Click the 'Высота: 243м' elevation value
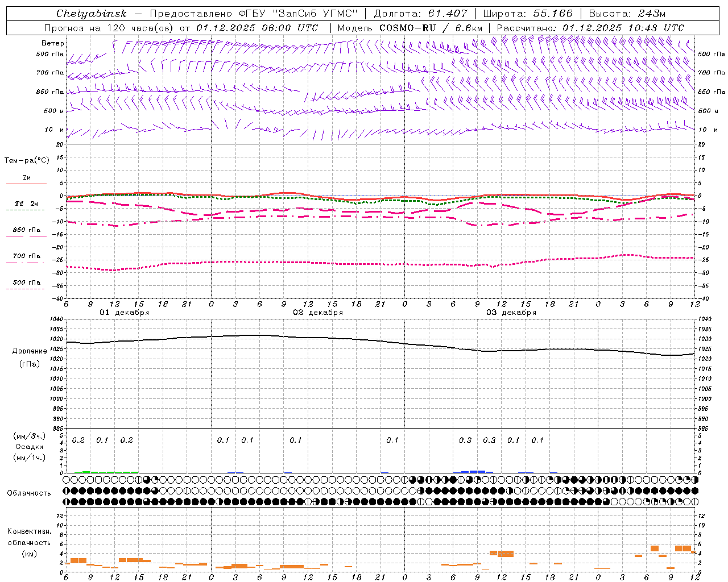This screenshot has height=582, width=728. (x=627, y=14)
